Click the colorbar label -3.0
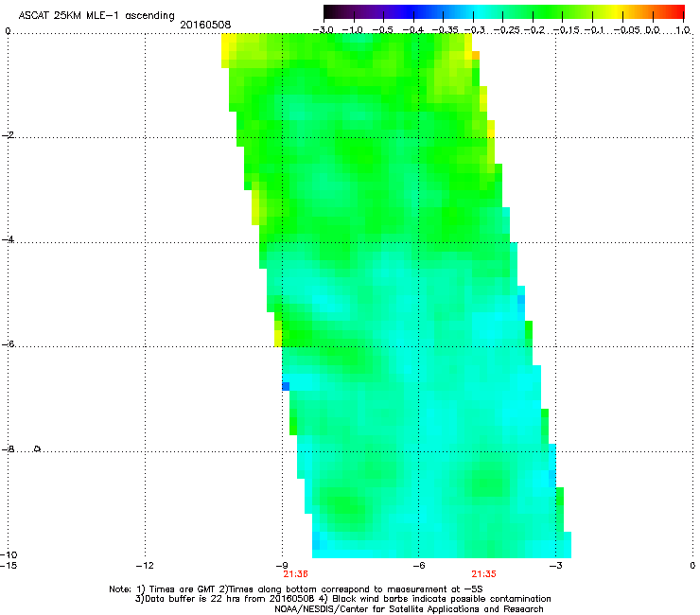Image resolution: width=700 pixels, height=615 pixels. [x=323, y=30]
